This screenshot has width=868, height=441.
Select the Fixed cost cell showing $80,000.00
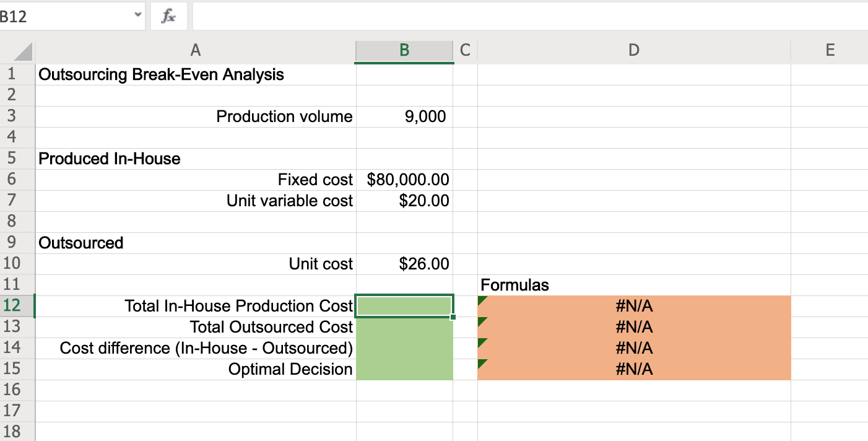[x=404, y=179]
